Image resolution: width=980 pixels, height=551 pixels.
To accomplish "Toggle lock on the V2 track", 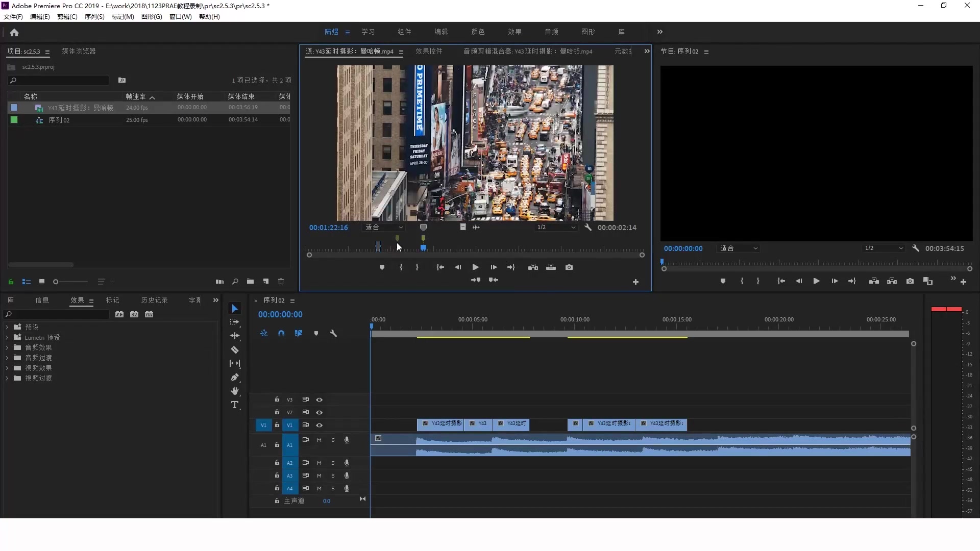I will click(277, 412).
